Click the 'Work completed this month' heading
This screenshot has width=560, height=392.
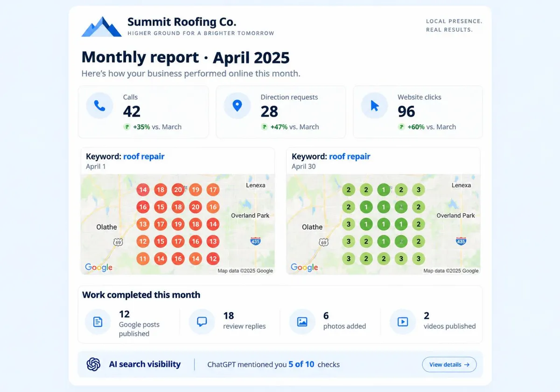click(x=141, y=295)
